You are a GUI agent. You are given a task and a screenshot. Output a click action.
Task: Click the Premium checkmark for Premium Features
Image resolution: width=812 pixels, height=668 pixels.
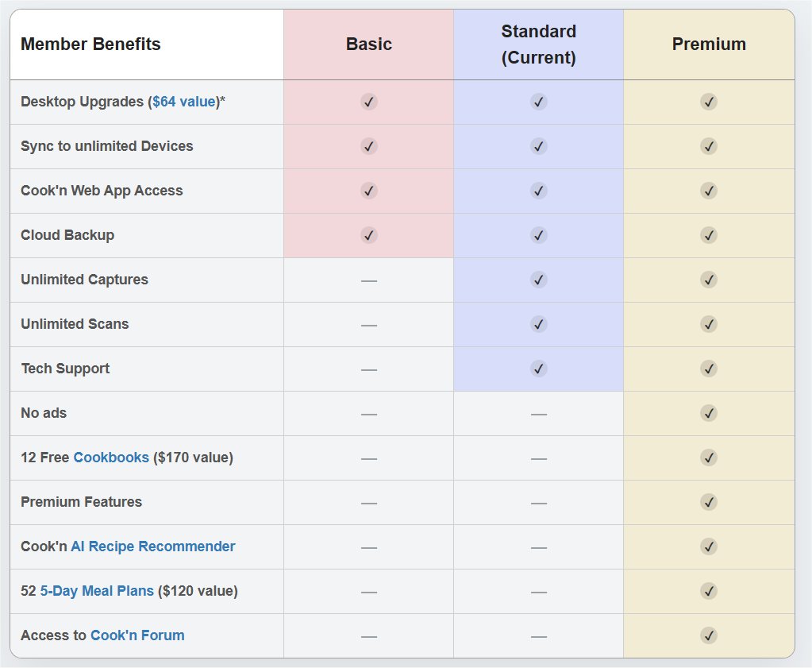708,502
